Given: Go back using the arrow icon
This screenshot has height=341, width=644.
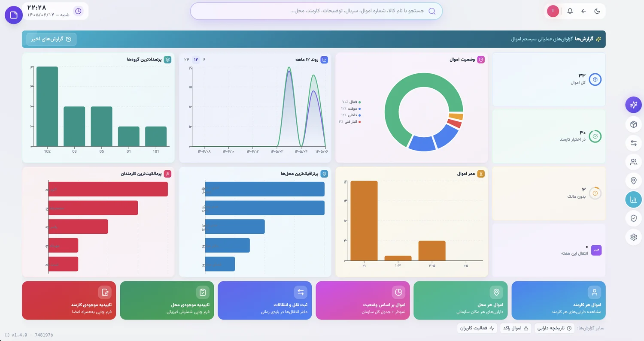Looking at the screenshot, I should tap(583, 11).
